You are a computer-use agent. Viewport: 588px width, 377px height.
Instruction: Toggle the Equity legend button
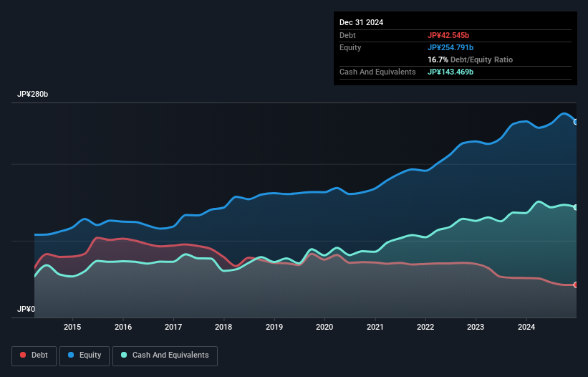click(85, 355)
